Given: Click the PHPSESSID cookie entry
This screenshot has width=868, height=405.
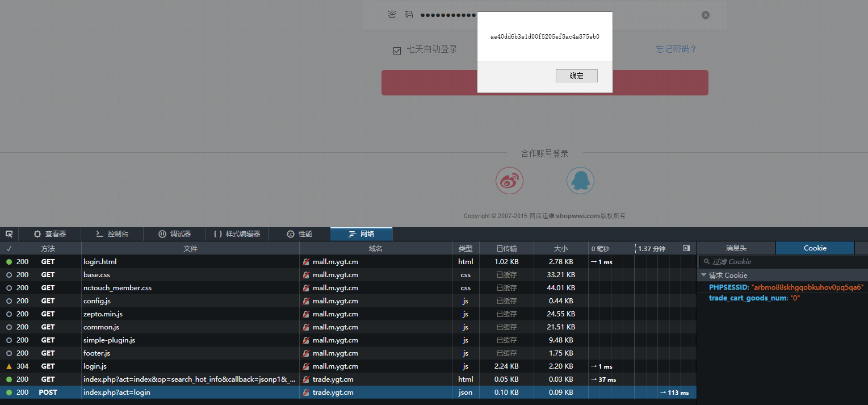Looking at the screenshot, I should 786,287.
